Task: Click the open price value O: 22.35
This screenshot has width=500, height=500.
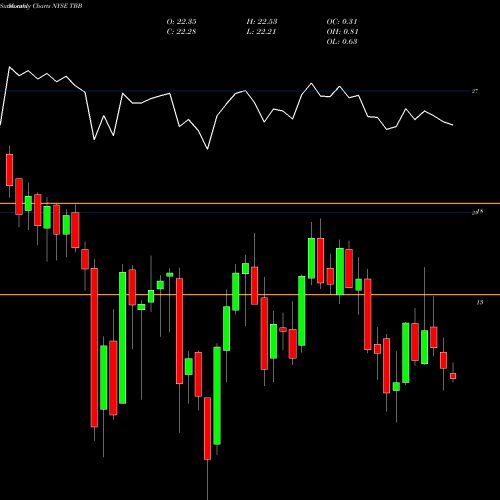Action: (181, 22)
